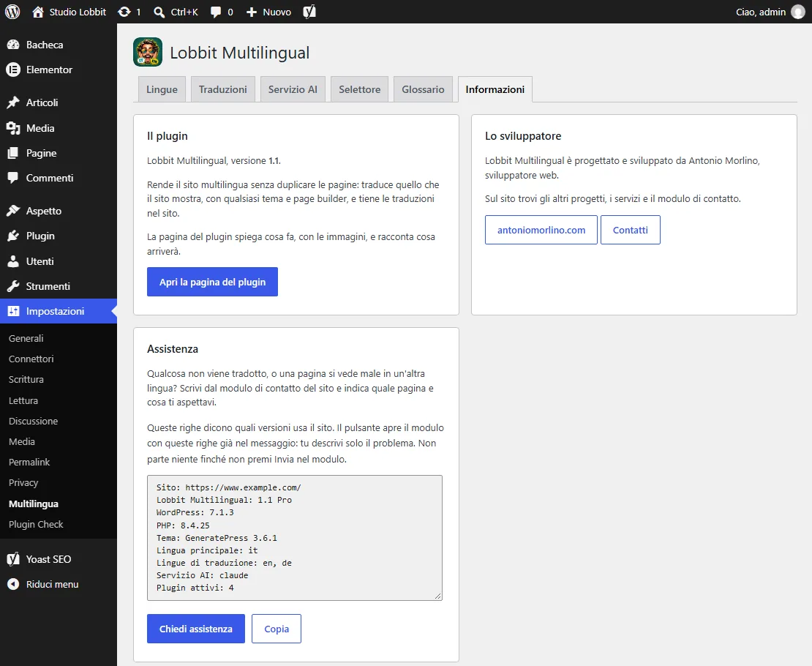Click the Aspetto paintbrush icon

(x=13, y=211)
